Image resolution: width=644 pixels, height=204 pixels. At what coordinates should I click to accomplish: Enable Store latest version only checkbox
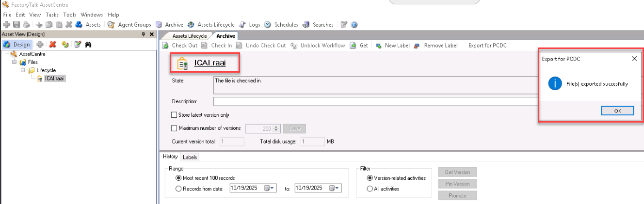175,115
